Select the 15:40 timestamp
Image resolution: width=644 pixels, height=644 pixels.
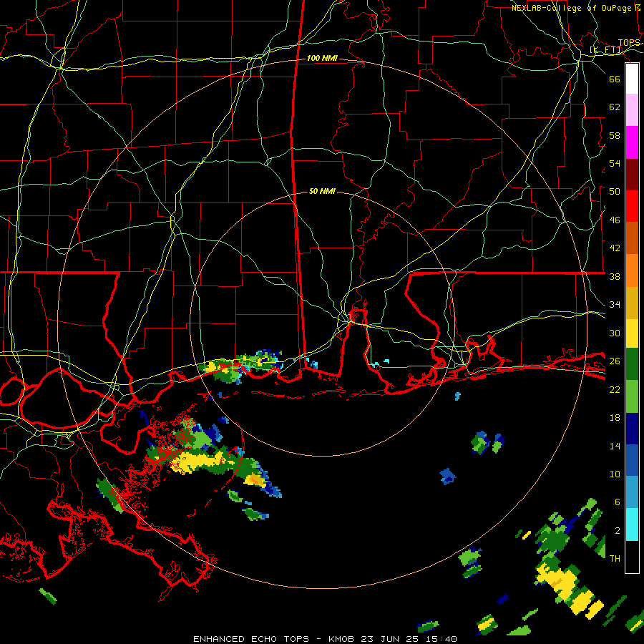(x=441, y=639)
